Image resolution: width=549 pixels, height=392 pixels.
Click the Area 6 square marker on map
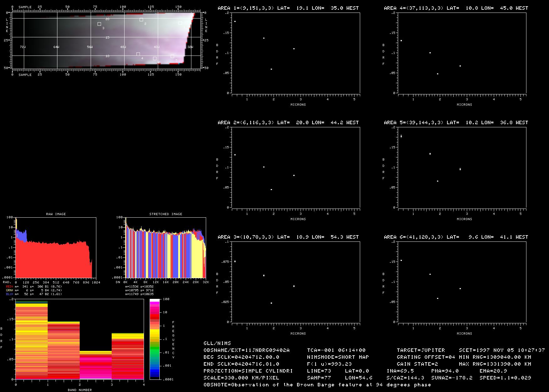pos(155,58)
